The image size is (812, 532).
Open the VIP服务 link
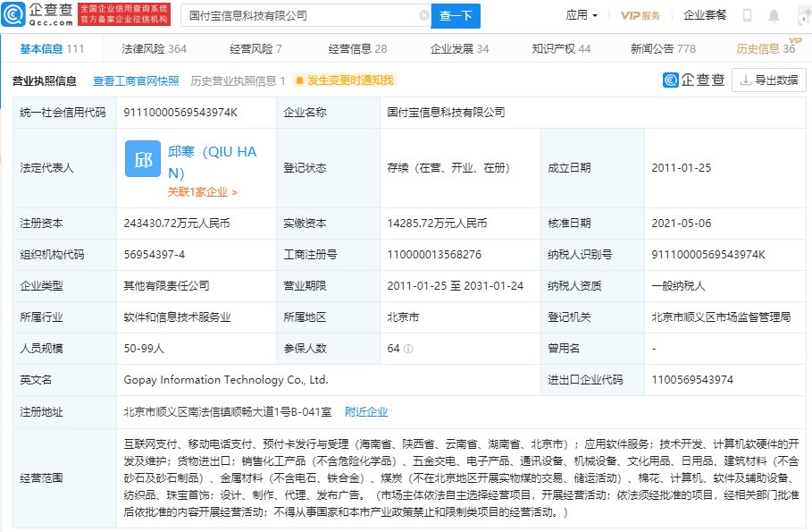coord(640,15)
